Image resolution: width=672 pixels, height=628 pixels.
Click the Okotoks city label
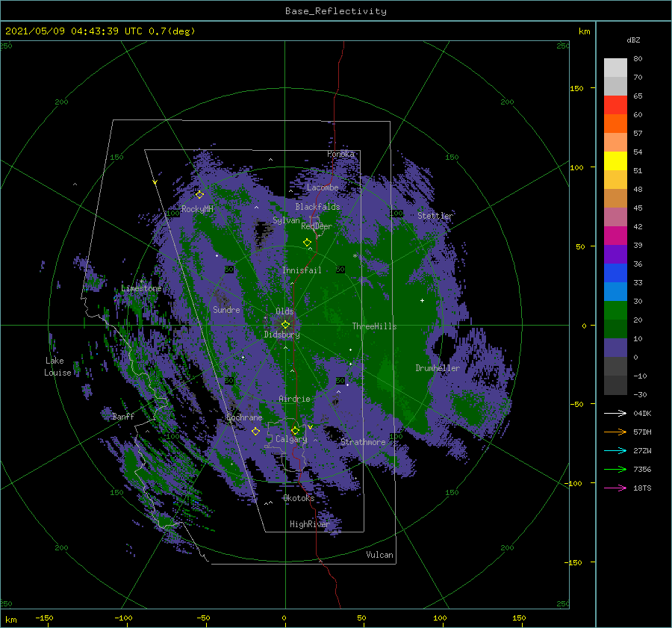(x=299, y=498)
